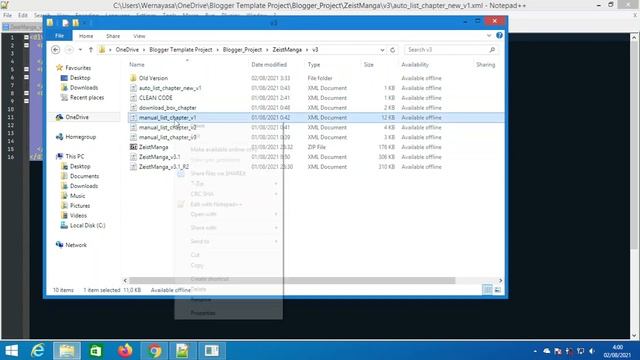Image resolution: width=640 pixels, height=360 pixels.
Task: Open the address bar history dropdown
Action: pyautogui.click(x=382, y=50)
